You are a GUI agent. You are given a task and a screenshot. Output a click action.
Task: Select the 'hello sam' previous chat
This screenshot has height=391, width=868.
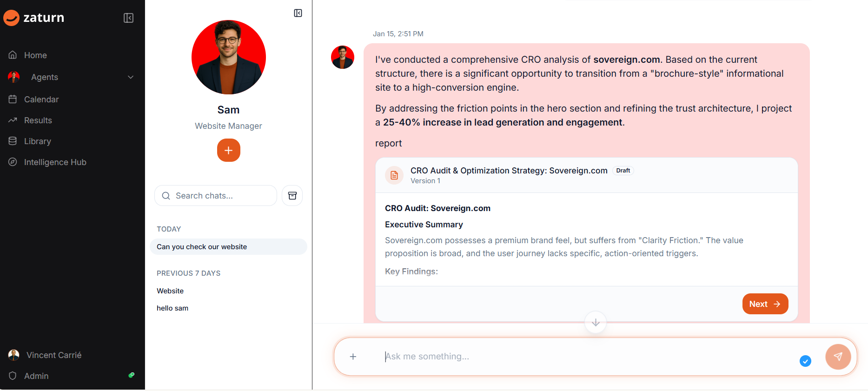[x=172, y=308]
